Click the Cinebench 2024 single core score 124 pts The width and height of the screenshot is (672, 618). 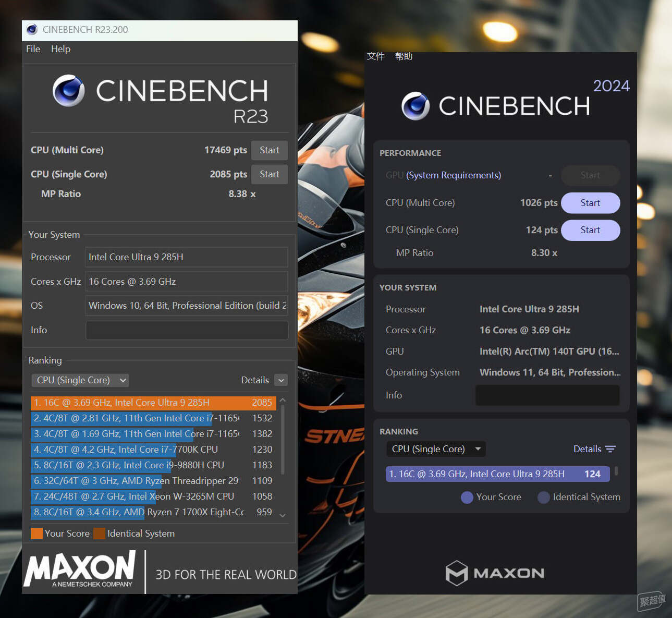click(542, 230)
